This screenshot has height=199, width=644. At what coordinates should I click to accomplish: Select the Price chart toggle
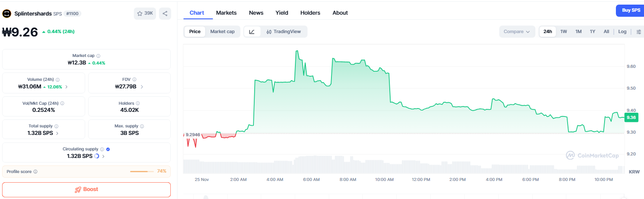pyautogui.click(x=195, y=31)
